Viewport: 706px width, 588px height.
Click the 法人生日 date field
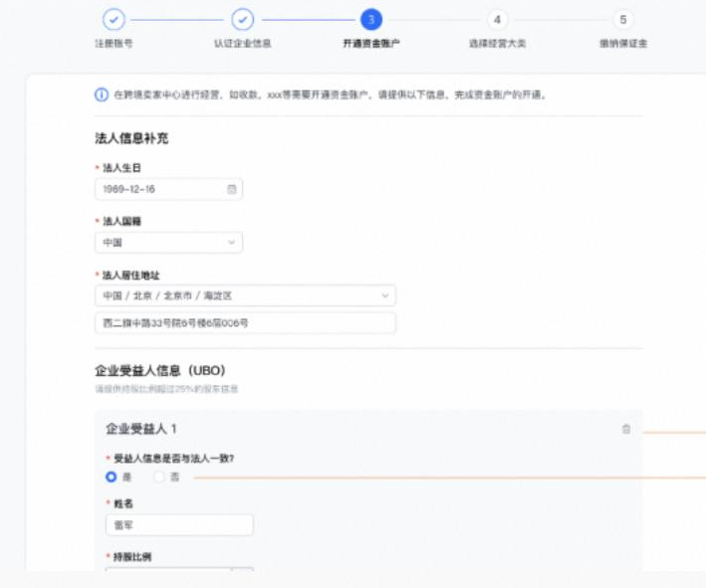(x=159, y=188)
